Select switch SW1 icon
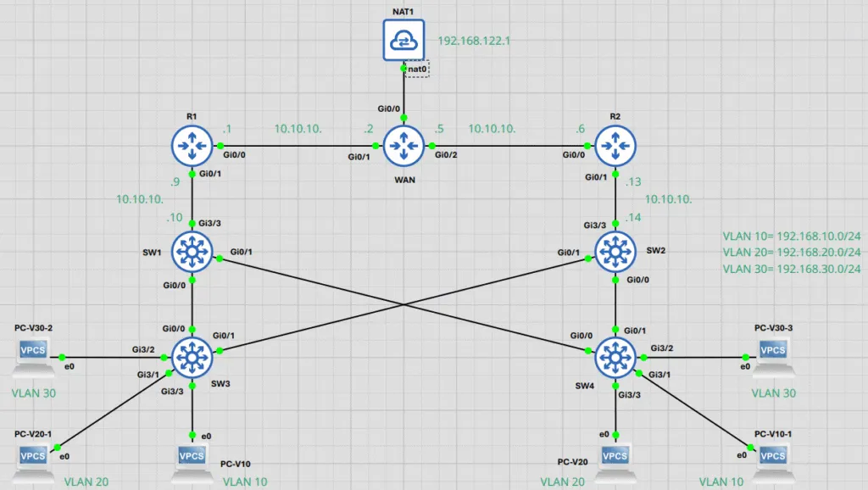 (192, 252)
